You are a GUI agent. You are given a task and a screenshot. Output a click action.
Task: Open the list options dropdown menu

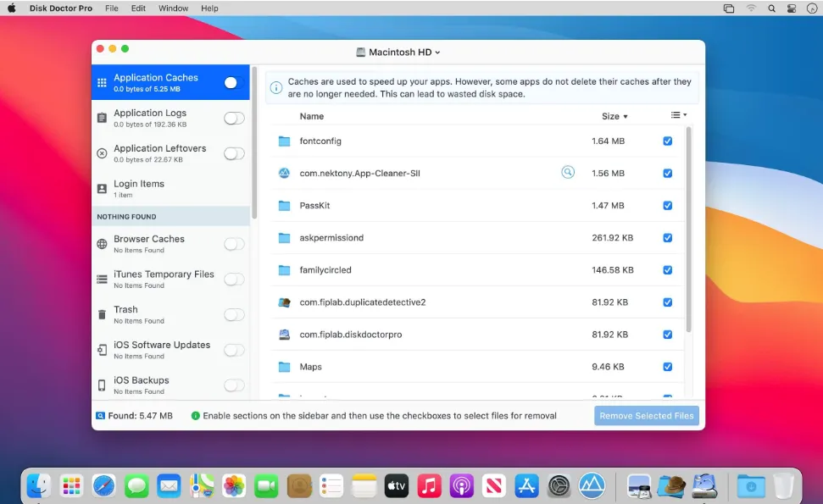679,115
